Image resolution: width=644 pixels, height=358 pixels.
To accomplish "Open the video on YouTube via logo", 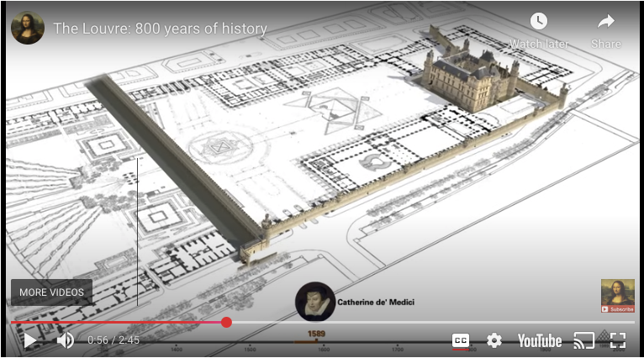I will [539, 340].
